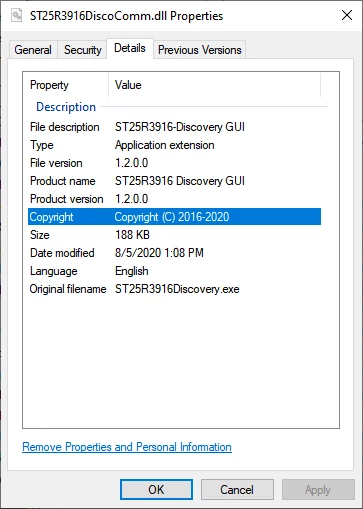Close the Properties dialog
Viewport: 363px width, 509px height.
pos(347,15)
